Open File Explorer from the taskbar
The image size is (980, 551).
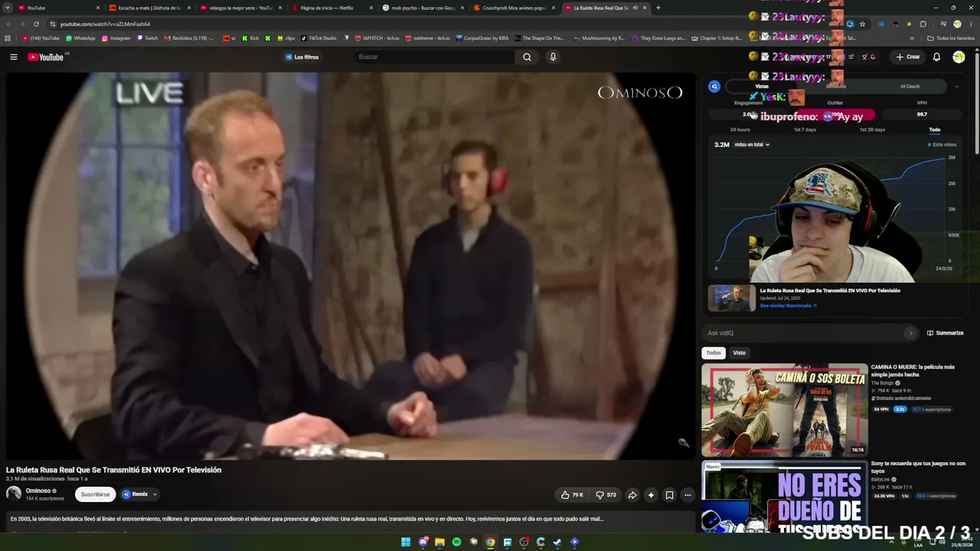tap(439, 542)
